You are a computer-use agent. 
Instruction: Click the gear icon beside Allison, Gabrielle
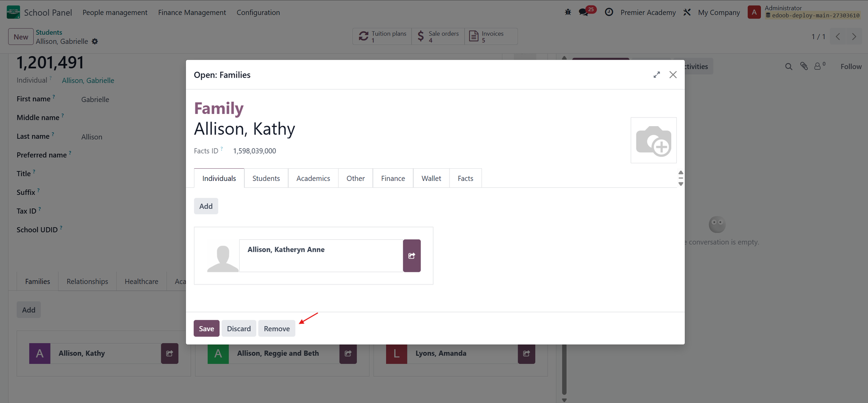[95, 42]
